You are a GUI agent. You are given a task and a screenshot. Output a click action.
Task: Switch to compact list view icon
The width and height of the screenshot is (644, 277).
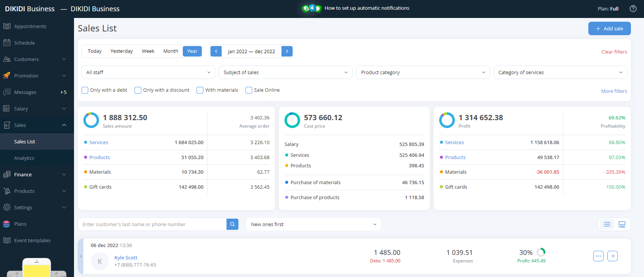point(607,224)
